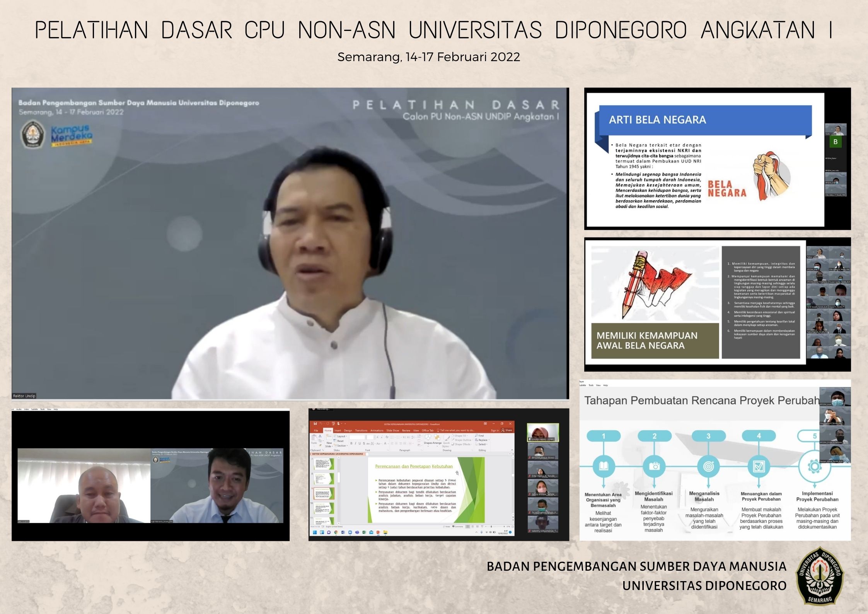This screenshot has width=868, height=614.
Task: Click the Shapes gallery icon in the Drawing group
Action: pyautogui.click(x=428, y=437)
